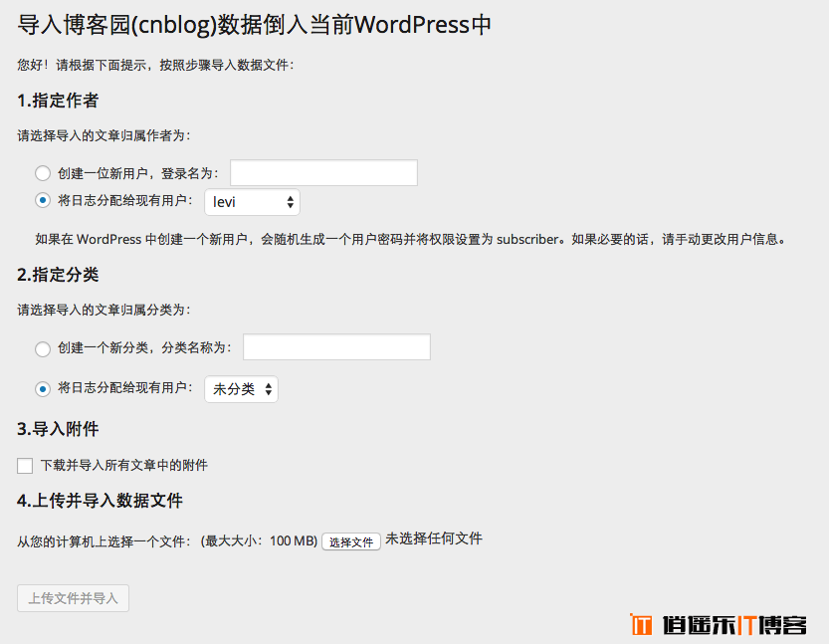Select the 创建一位新用户 radio button

click(x=42, y=173)
